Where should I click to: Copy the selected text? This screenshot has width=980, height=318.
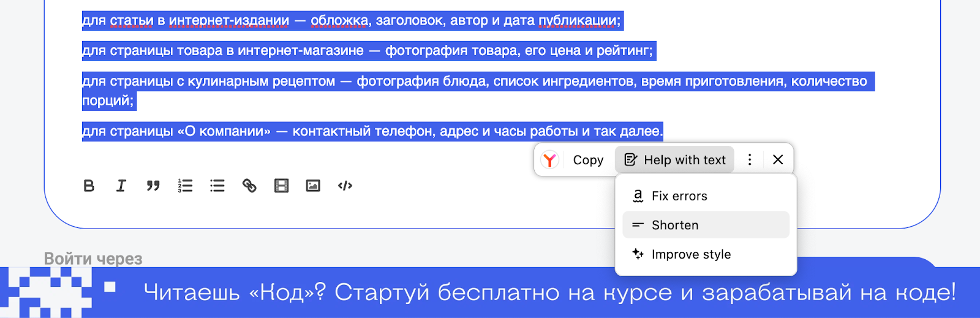[x=588, y=160]
